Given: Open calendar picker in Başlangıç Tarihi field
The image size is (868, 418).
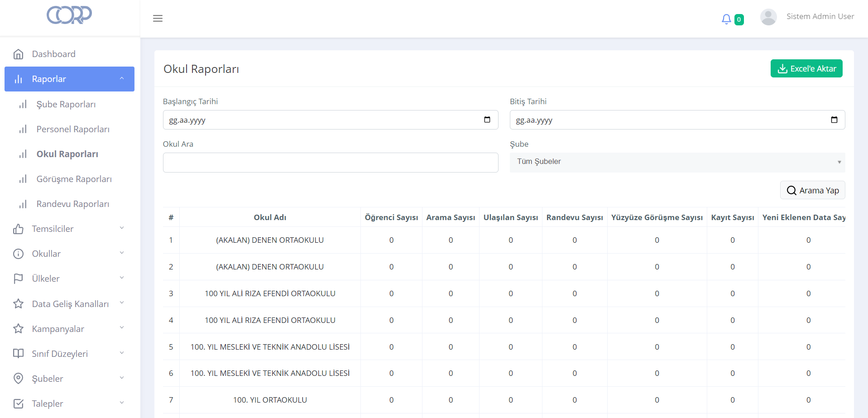Looking at the screenshot, I should click(x=487, y=120).
